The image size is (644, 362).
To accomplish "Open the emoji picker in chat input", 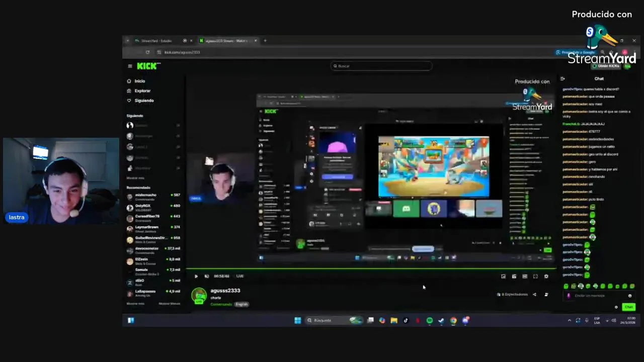I will coord(629,296).
